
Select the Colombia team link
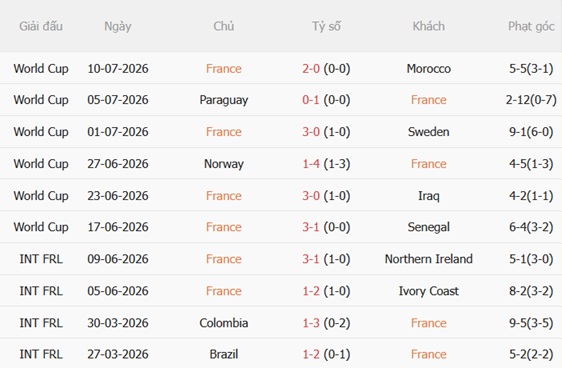tap(224, 323)
